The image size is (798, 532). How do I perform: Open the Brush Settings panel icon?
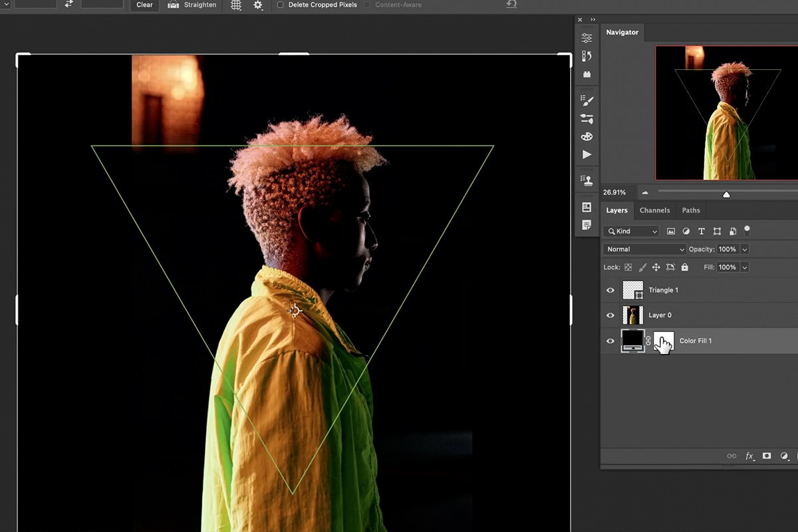click(x=587, y=101)
